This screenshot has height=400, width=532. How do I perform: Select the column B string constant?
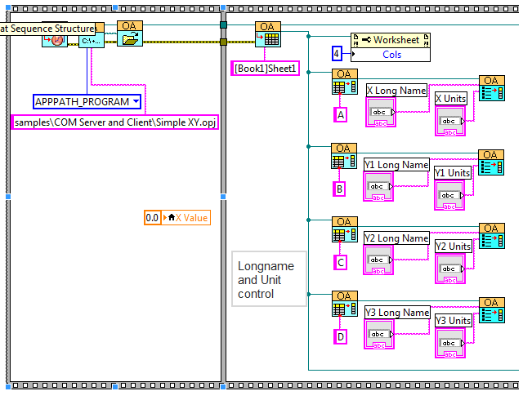coord(341,189)
